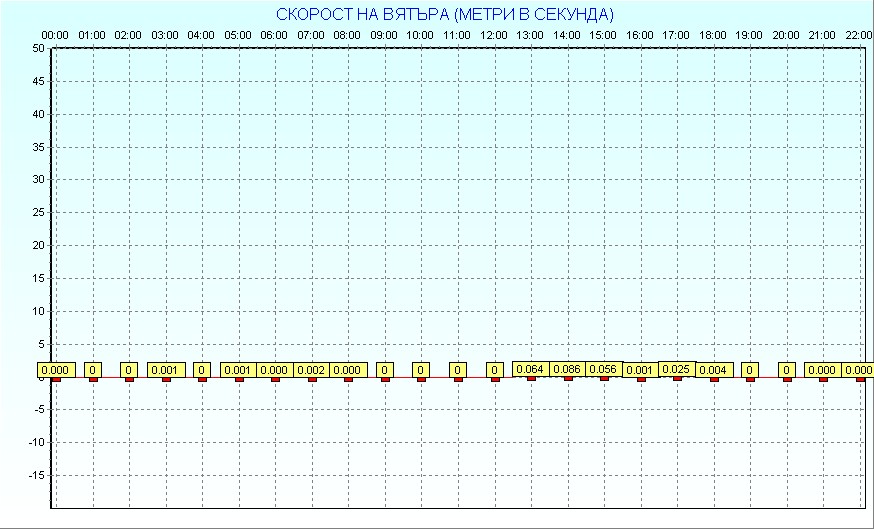Viewport: 874px width, 529px height.
Task: Click the 0.025 data label
Action: point(677,369)
